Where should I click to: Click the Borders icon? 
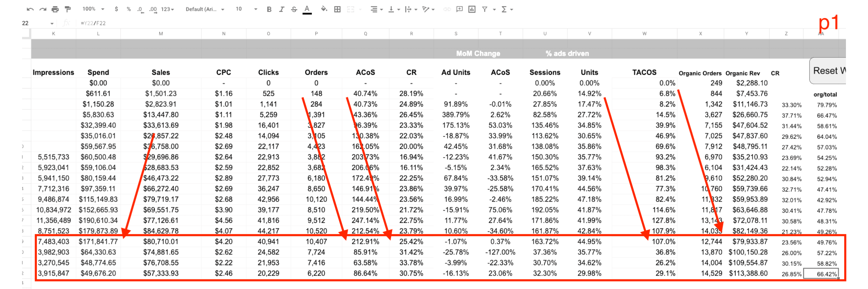pos(337,9)
